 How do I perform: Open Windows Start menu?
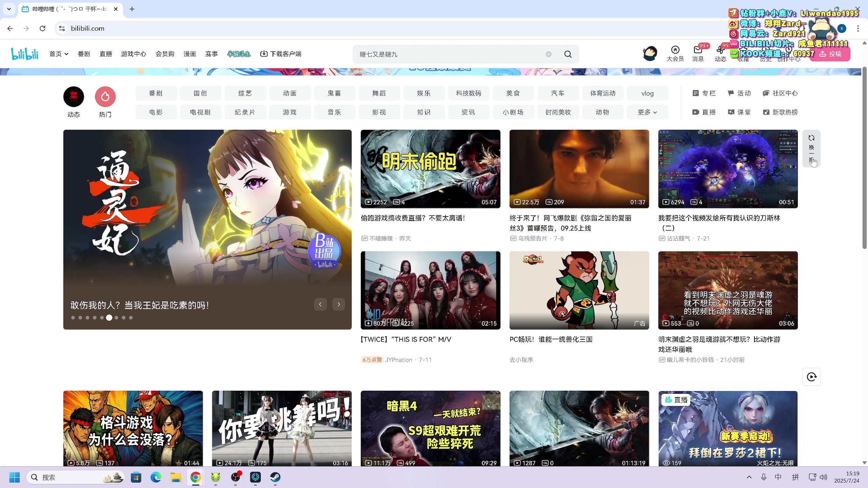(x=14, y=477)
